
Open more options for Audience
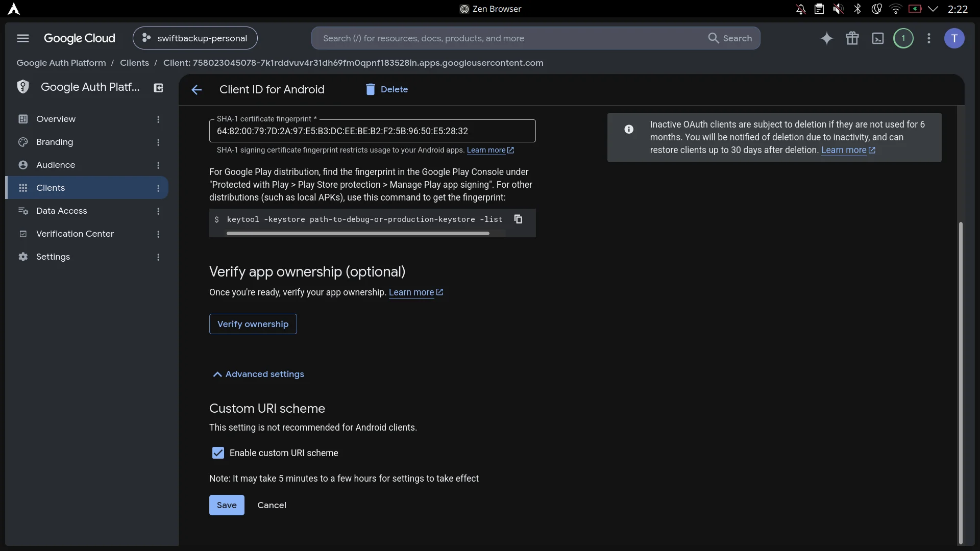pos(158,165)
